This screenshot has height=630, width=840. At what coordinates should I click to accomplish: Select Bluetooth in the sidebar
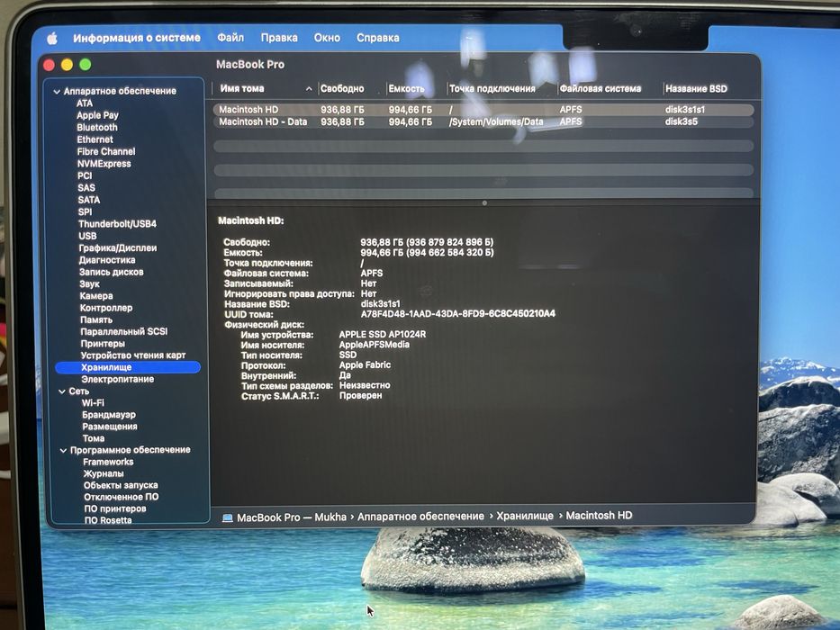coord(97,127)
